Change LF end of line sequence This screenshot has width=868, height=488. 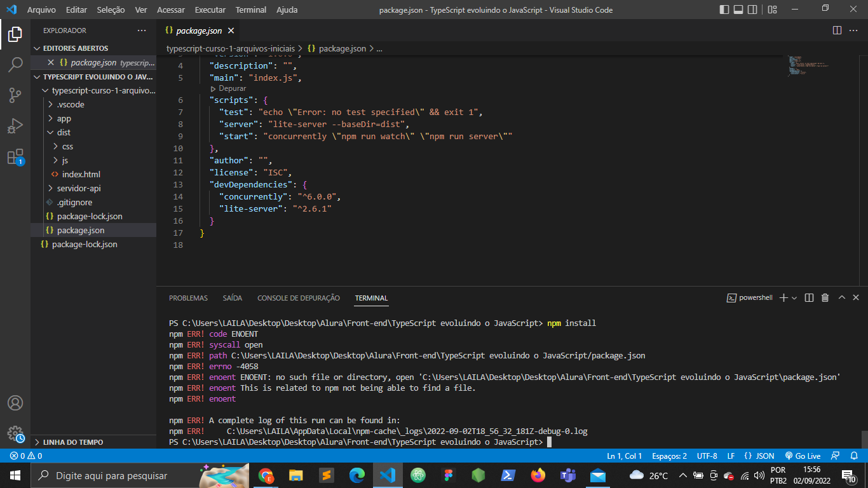tap(731, 456)
